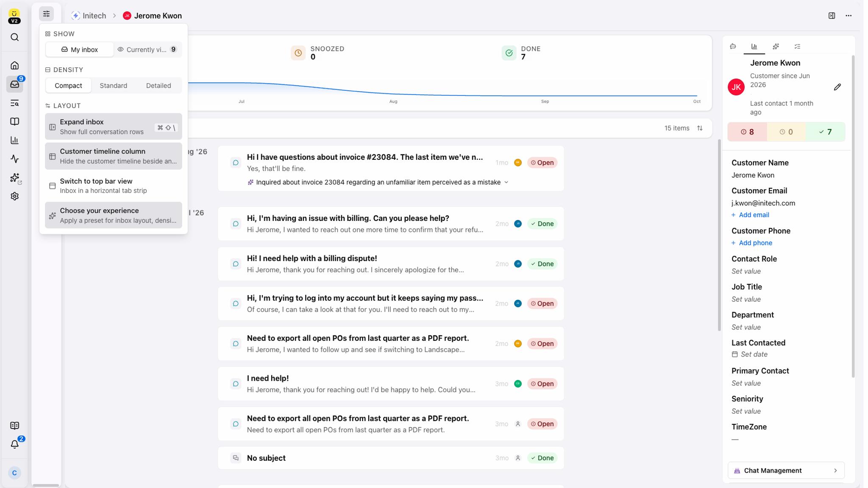Select Currently viewing option
868x488 pixels.
[x=147, y=50]
